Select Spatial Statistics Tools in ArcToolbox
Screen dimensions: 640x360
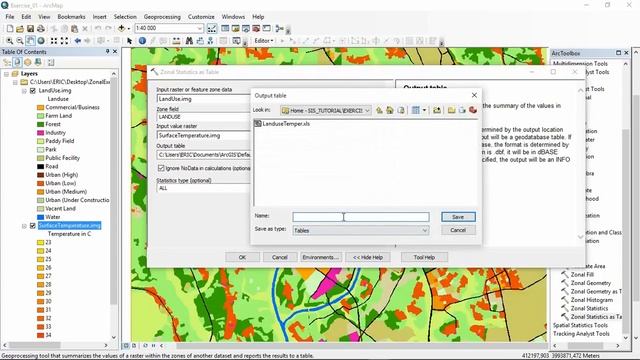click(x=580, y=326)
